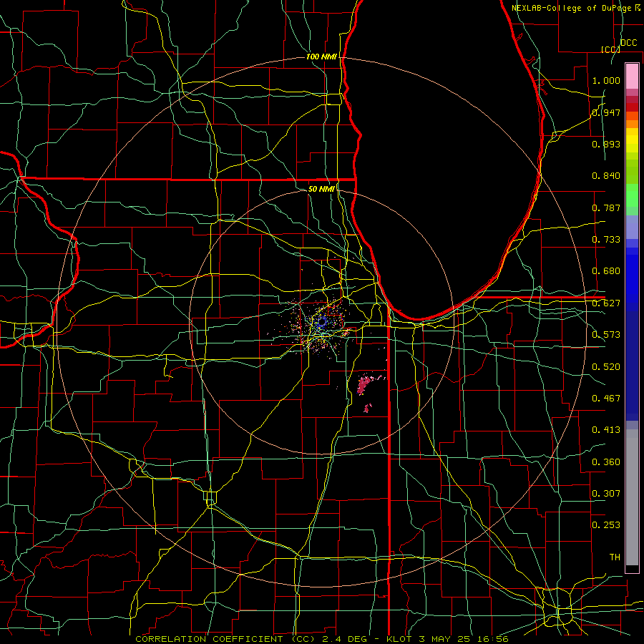Click the 0.360 scale value
The width and height of the screenshot is (644, 644).
[606, 462]
